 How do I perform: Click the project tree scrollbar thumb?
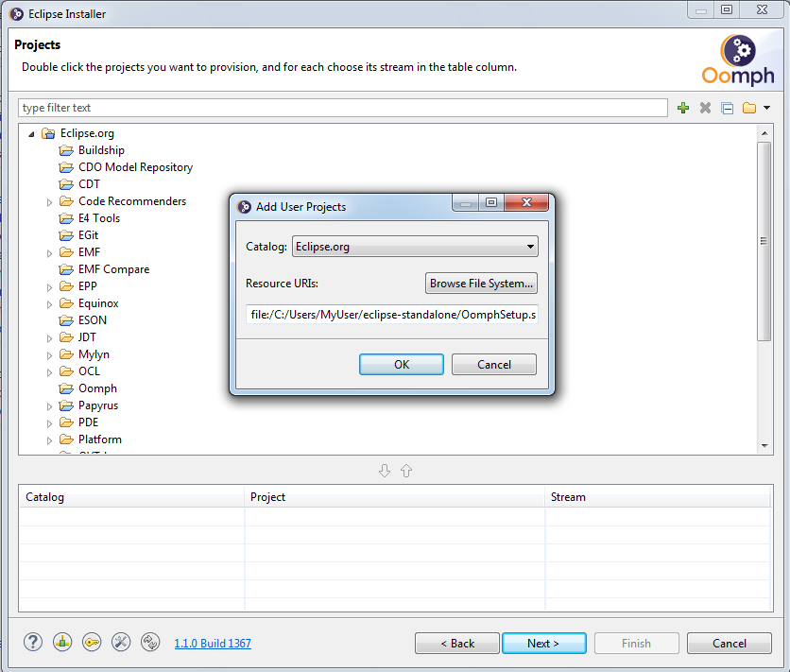click(764, 241)
